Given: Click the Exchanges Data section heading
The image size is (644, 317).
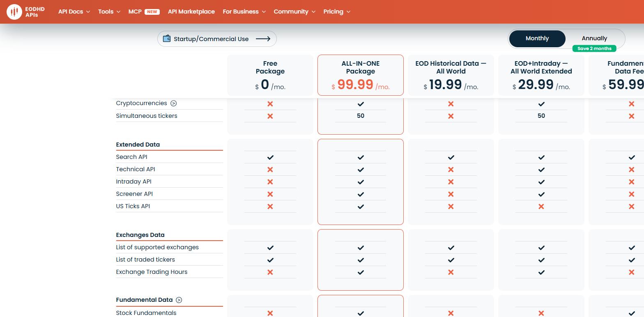Looking at the screenshot, I should pyautogui.click(x=140, y=235).
